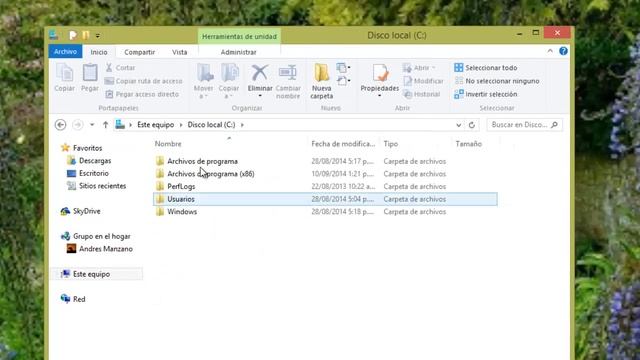Switch to the Compartir tab
The image size is (640, 360).
point(140,52)
